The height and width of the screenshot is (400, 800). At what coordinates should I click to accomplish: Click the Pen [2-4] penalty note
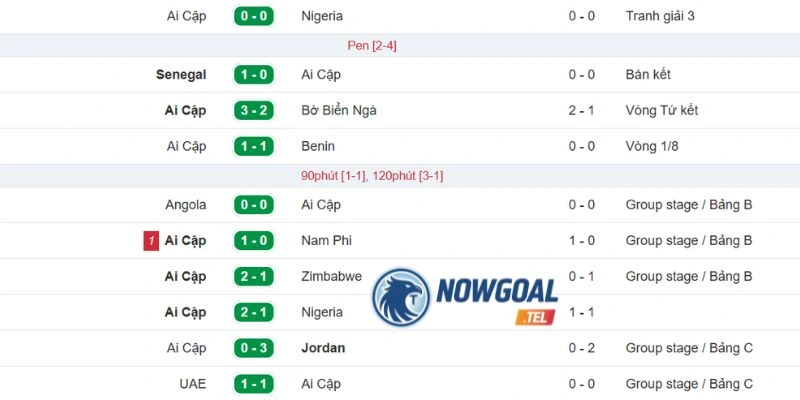pyautogui.click(x=372, y=46)
